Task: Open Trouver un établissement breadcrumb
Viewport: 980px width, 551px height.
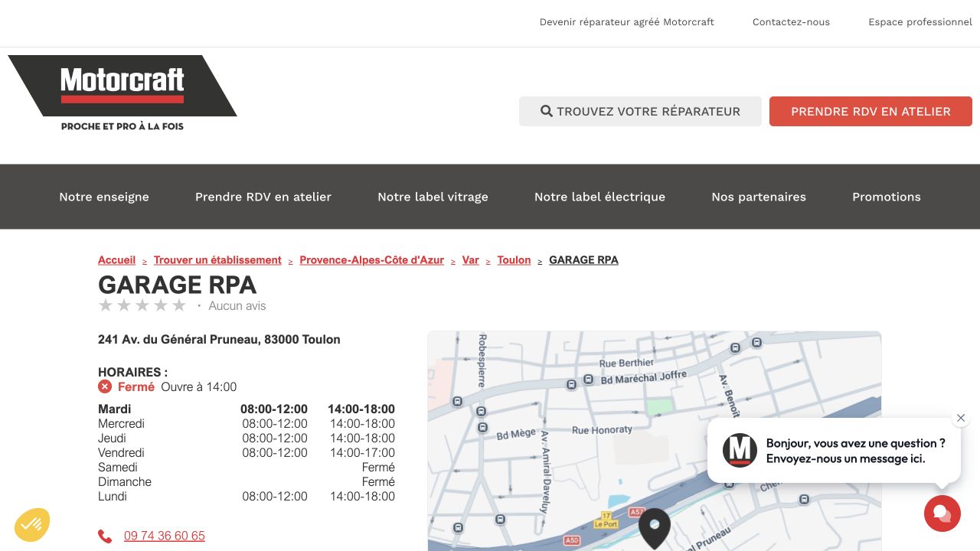Action: (x=217, y=260)
